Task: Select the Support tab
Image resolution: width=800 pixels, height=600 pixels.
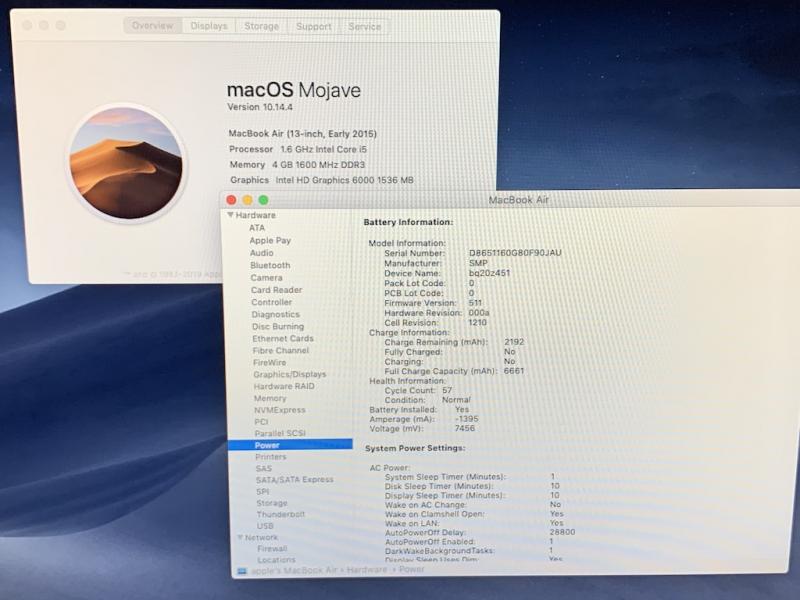Action: 313,27
